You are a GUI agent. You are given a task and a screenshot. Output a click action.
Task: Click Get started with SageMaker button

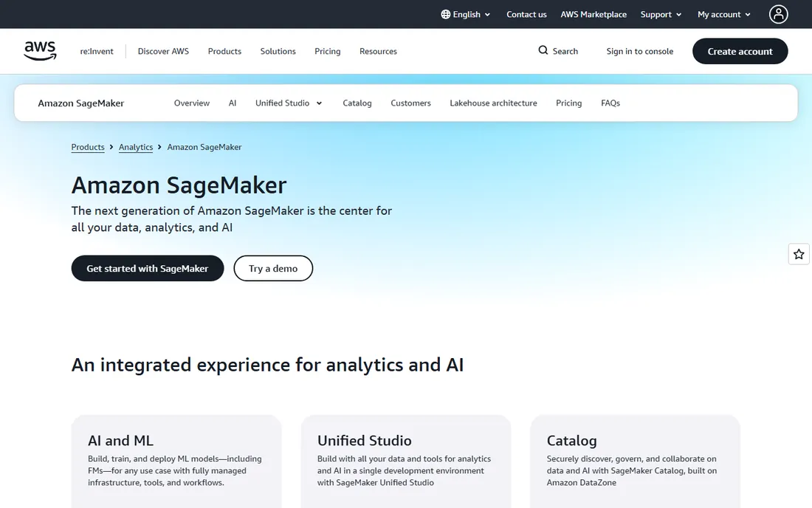tap(148, 268)
